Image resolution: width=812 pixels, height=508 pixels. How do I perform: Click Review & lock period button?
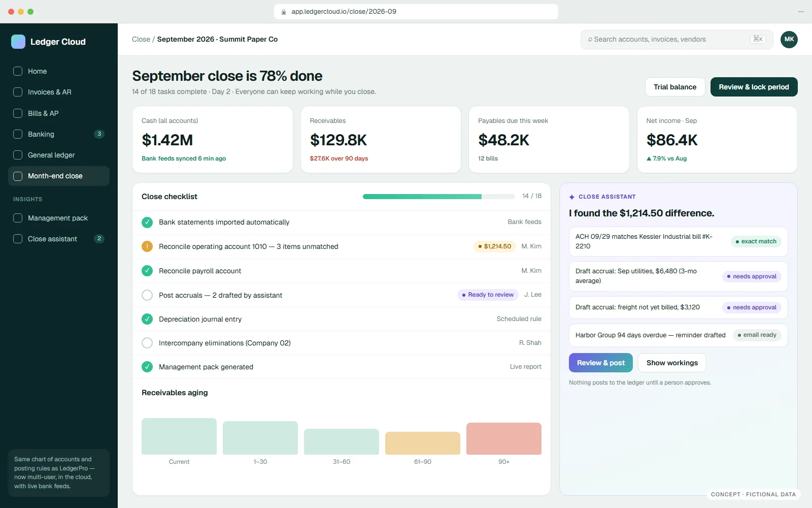(x=754, y=87)
